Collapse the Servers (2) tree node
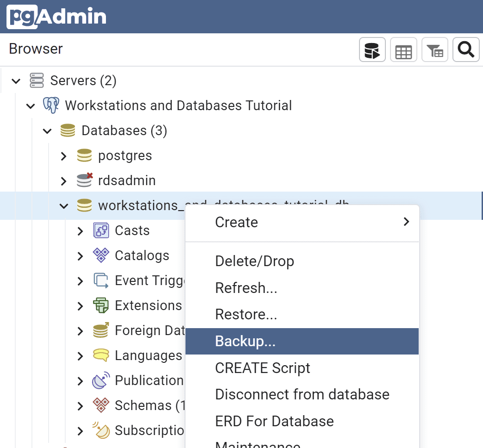The width and height of the screenshot is (483, 448). tap(16, 81)
